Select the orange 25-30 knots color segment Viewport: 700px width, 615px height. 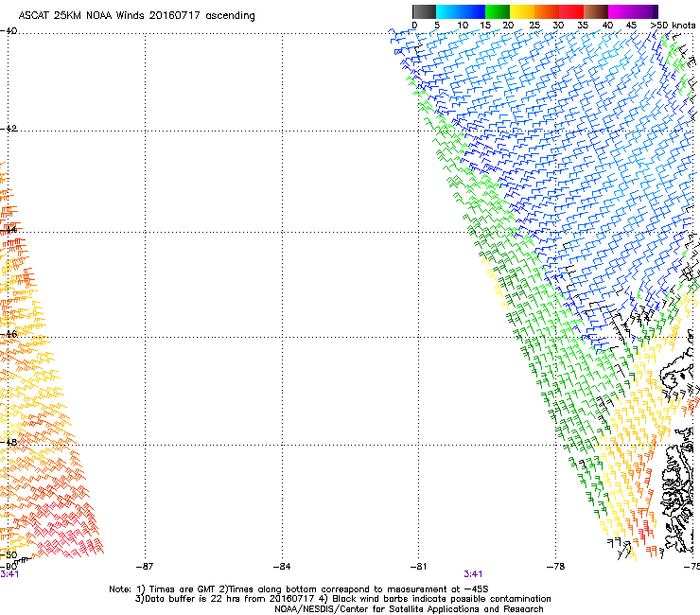pyautogui.click(x=547, y=11)
